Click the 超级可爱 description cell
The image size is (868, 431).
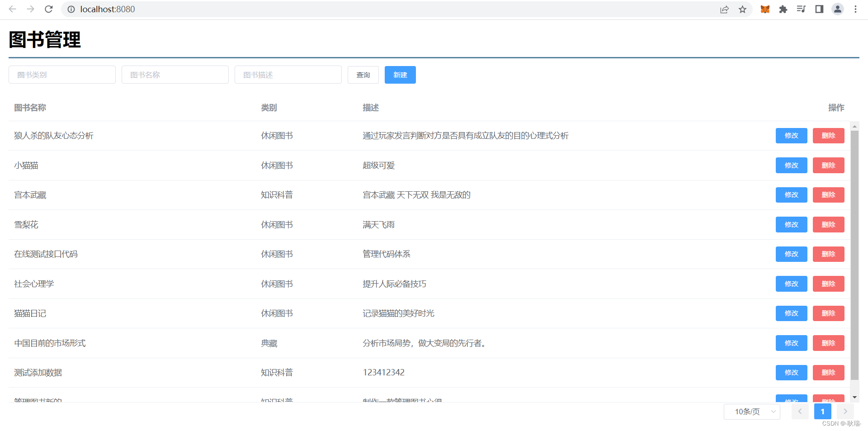[378, 165]
